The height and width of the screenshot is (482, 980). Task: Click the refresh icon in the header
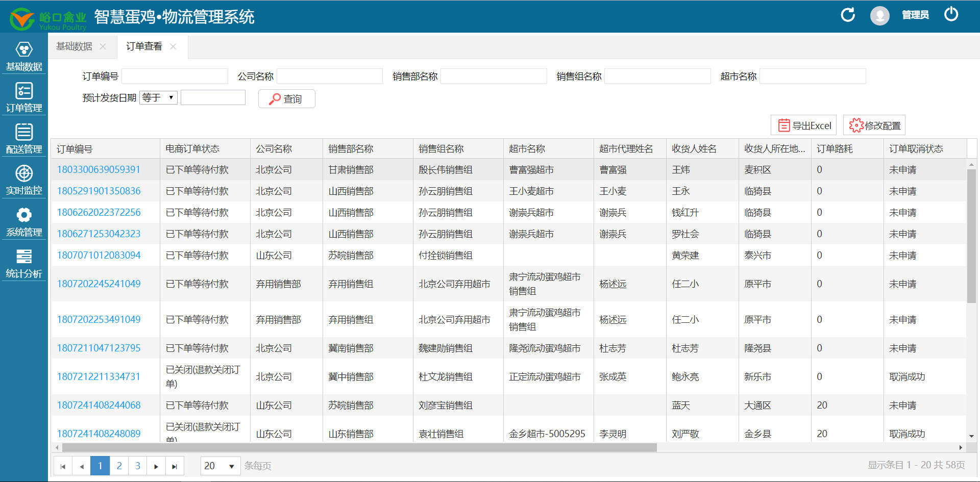[x=848, y=15]
